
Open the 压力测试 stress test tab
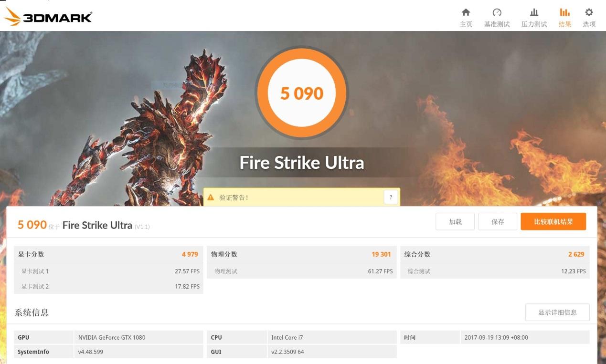[x=534, y=18]
